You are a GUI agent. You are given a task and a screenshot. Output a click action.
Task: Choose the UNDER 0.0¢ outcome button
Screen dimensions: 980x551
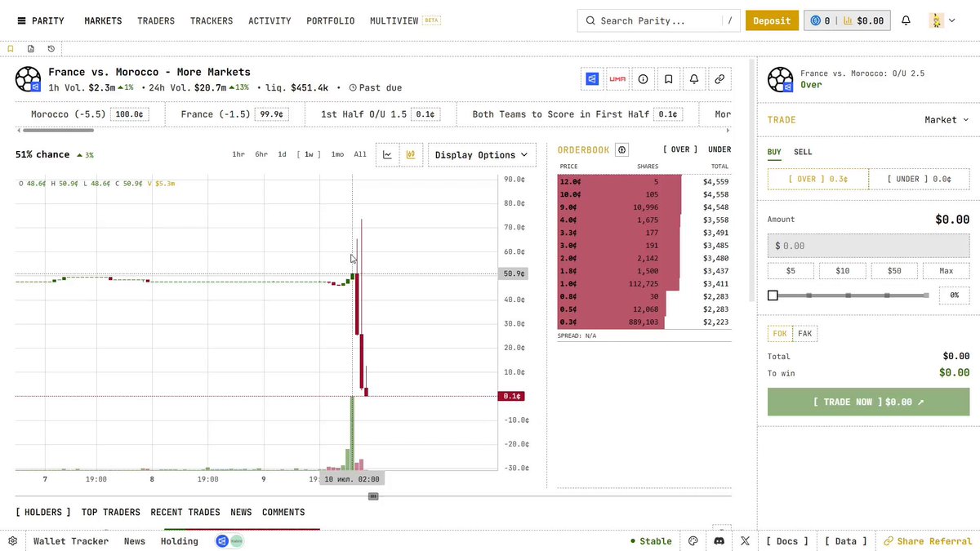click(x=919, y=179)
